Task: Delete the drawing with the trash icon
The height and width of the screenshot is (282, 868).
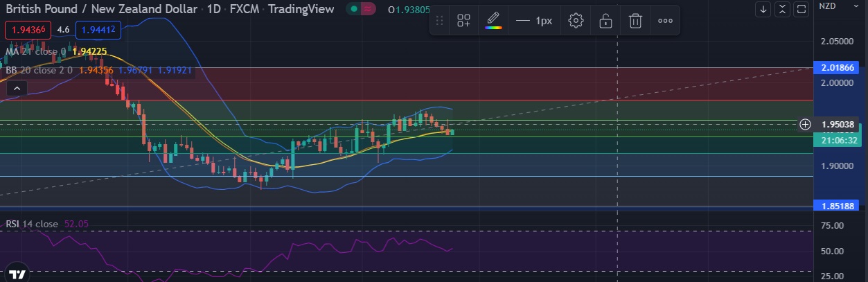Action: point(635,21)
